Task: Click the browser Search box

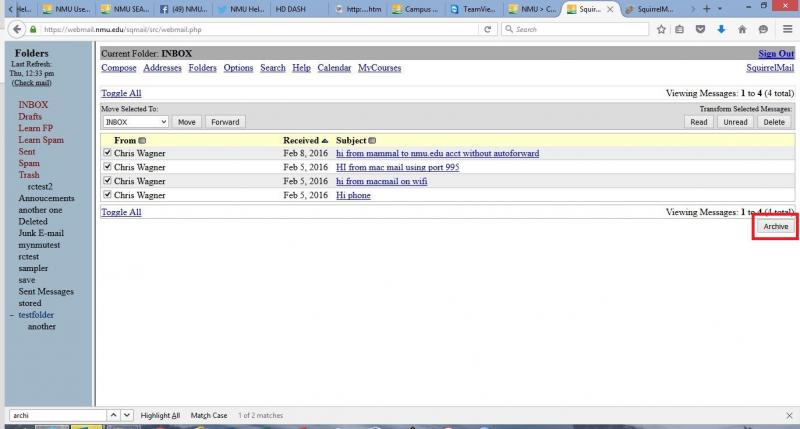Action: pos(575,30)
